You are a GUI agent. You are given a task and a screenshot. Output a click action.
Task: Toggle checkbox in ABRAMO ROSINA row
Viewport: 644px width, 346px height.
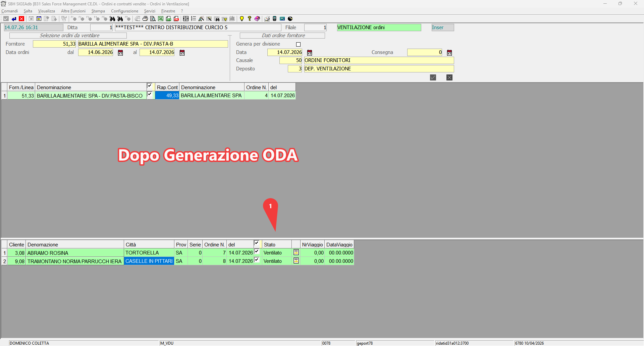[257, 251]
